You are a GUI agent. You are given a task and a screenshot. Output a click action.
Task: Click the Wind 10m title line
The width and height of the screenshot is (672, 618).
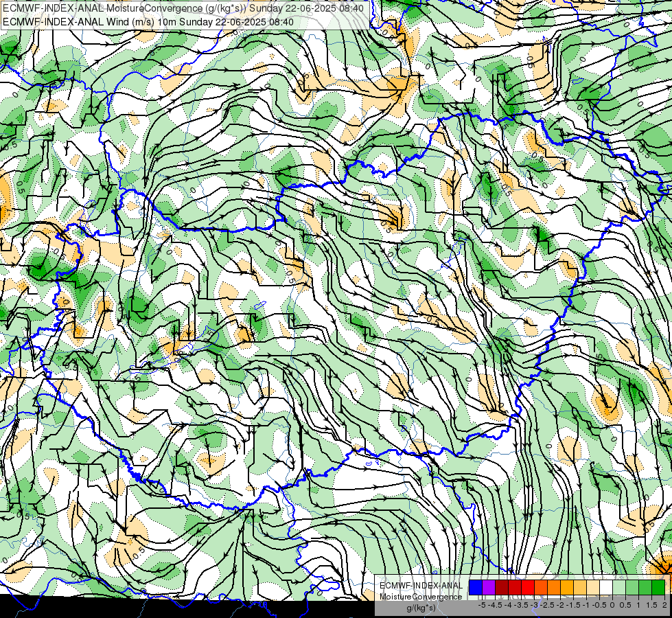[x=148, y=21]
